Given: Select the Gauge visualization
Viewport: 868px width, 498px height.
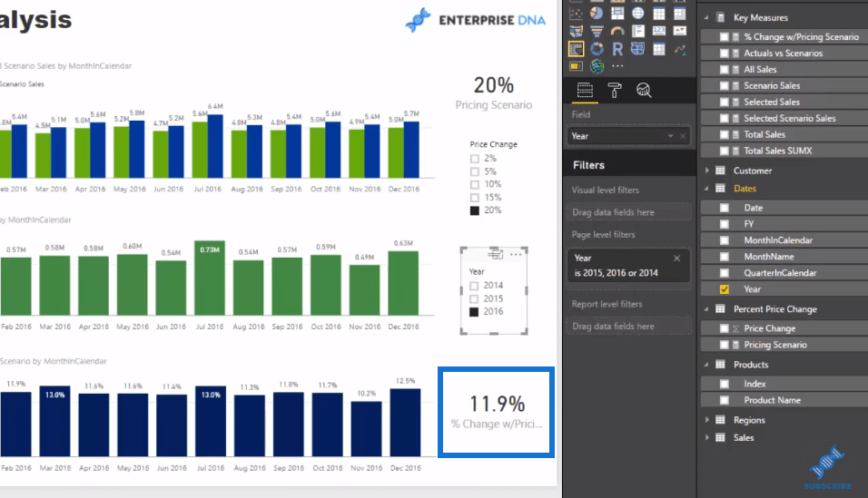Looking at the screenshot, I should click(x=617, y=32).
